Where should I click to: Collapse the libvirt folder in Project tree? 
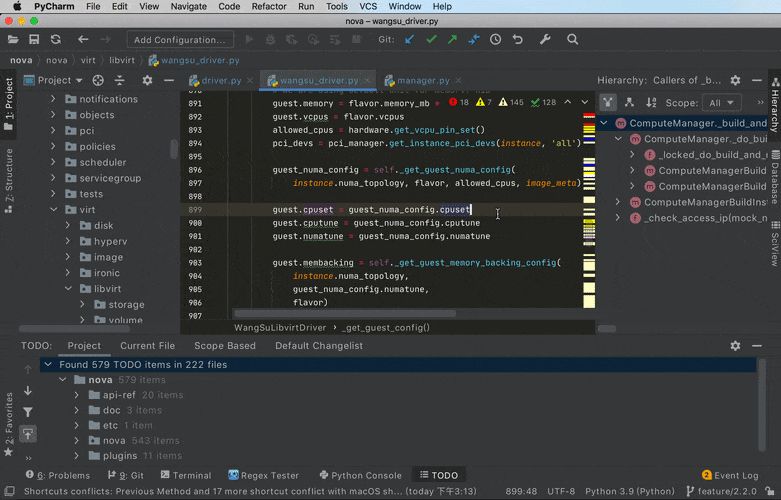pos(69,288)
